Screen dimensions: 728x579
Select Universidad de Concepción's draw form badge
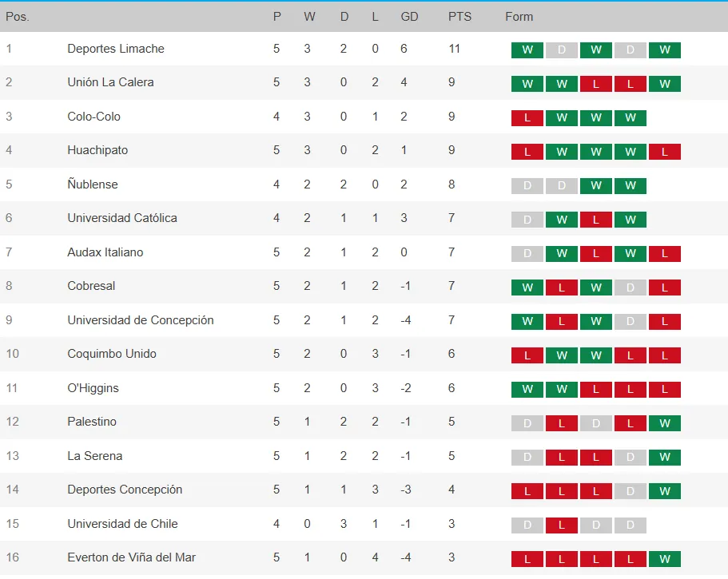tap(631, 322)
